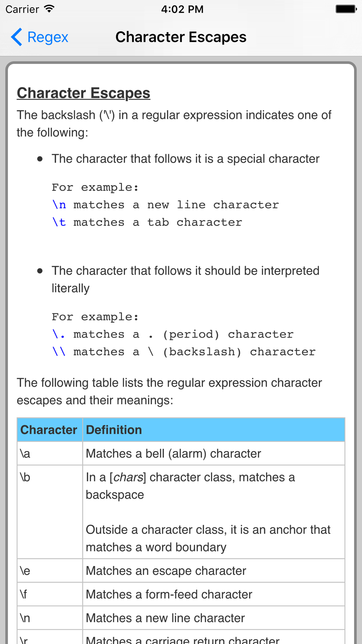Tap the blue \\ code example
Image resolution: width=362 pixels, height=644 pixels.
(59, 351)
